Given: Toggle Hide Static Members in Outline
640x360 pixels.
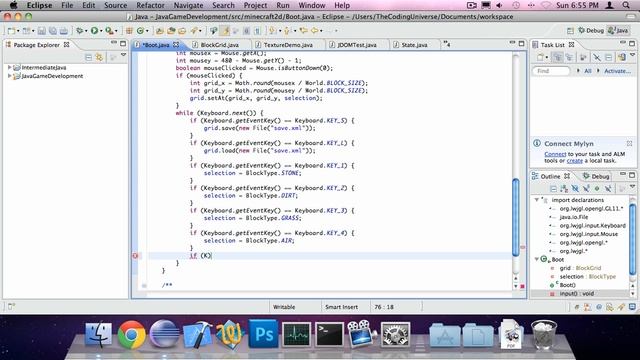Looking at the screenshot, I should click(586, 189).
